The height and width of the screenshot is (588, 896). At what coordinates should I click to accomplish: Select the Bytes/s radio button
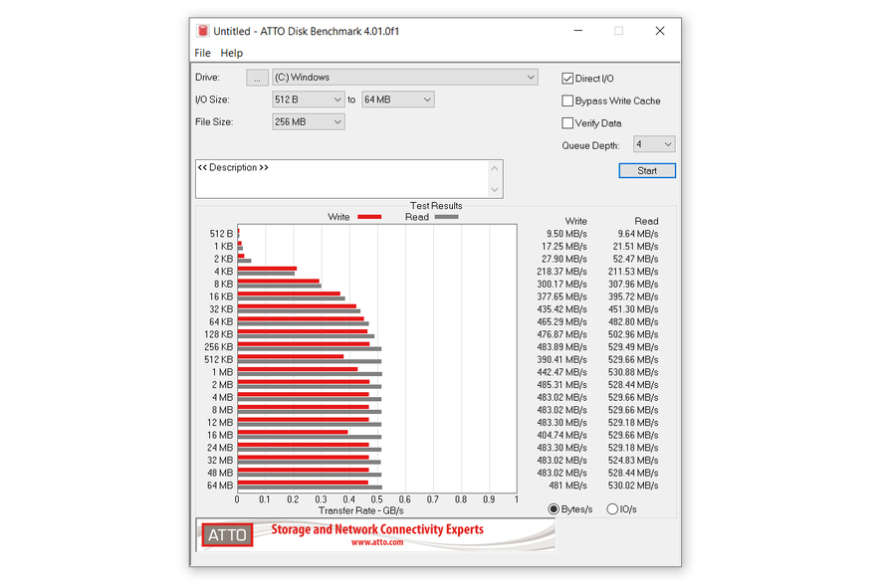(x=554, y=508)
